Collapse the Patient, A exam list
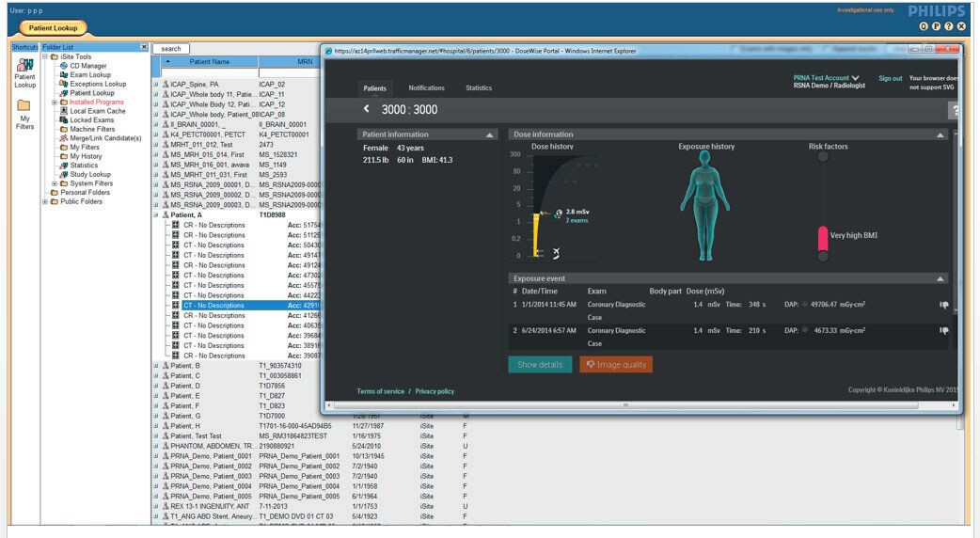980x538 pixels. point(156,215)
